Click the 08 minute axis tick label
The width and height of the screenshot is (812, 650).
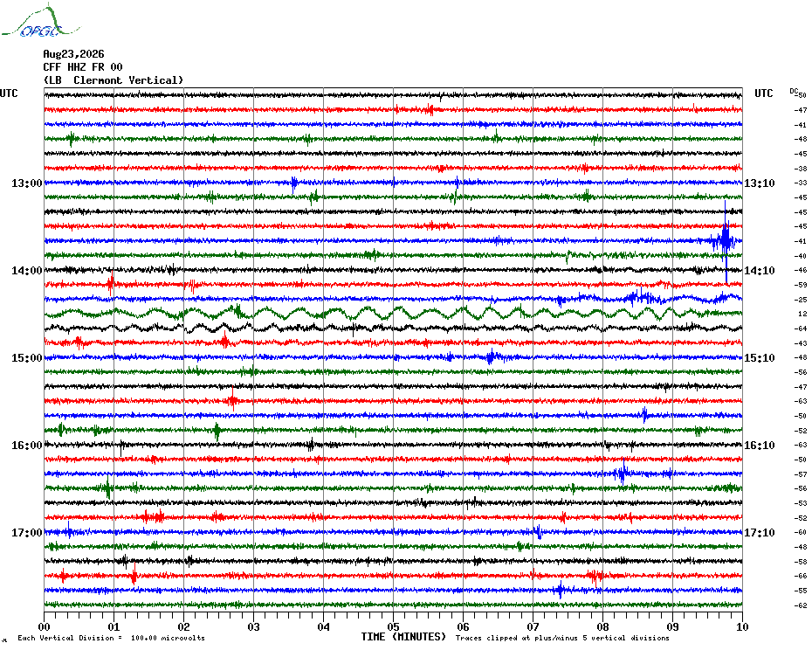pyautogui.click(x=602, y=626)
